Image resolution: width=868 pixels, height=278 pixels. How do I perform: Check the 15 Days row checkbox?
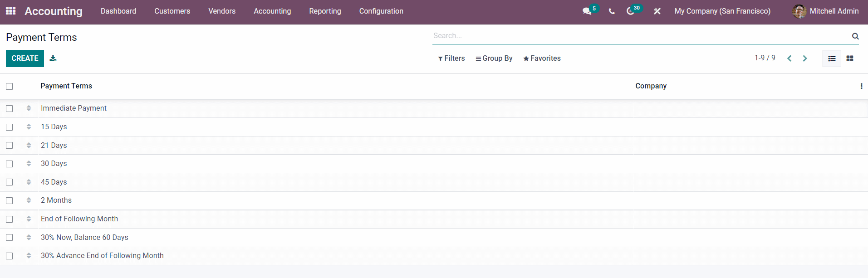[10, 127]
